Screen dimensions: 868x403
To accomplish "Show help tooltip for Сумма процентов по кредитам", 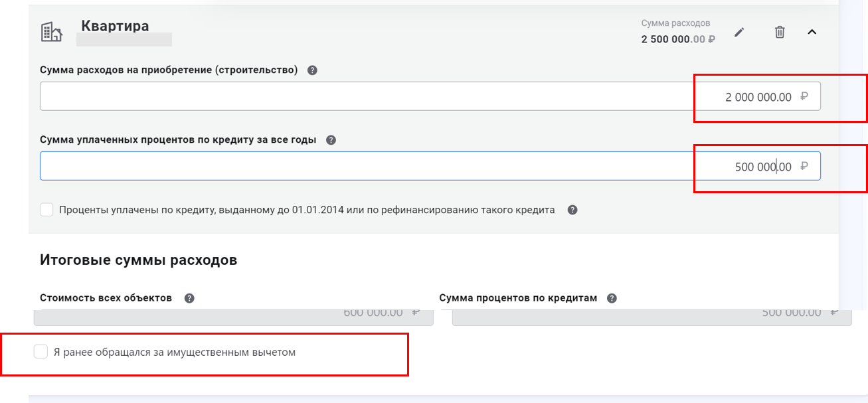I will coord(612,298).
